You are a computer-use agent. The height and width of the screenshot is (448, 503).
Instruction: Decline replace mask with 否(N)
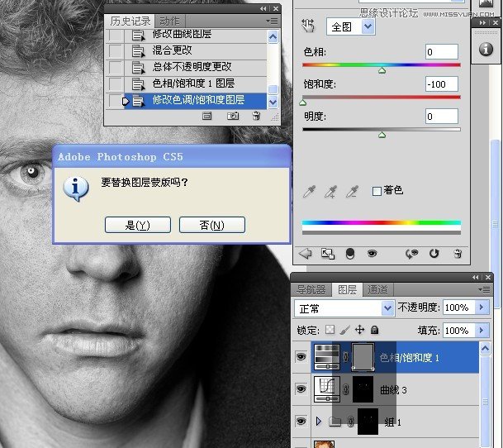pos(212,225)
